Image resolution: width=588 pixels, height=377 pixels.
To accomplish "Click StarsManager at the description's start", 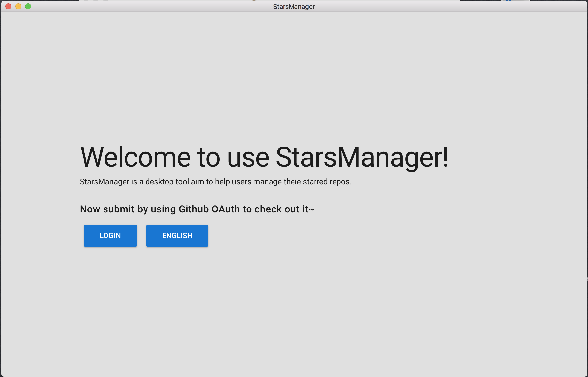I will 104,182.
